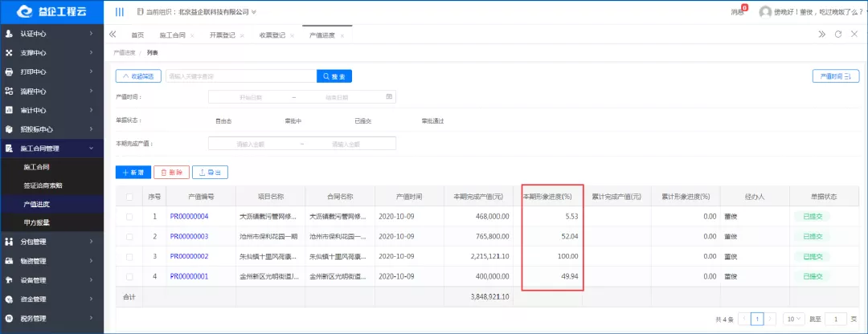This screenshot has width=868, height=334.
Task: Check the row for PR00000004
Action: 129,217
